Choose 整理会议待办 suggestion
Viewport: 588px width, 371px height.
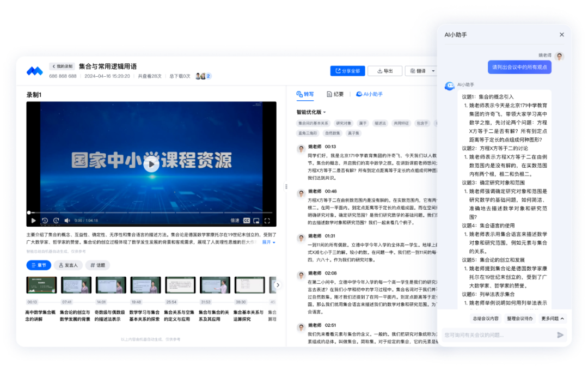pyautogui.click(x=520, y=319)
